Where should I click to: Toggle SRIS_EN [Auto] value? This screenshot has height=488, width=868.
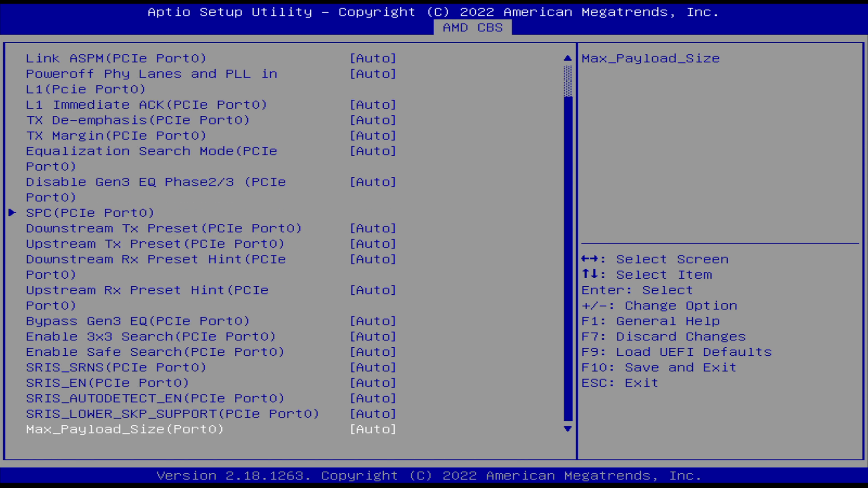tap(373, 383)
